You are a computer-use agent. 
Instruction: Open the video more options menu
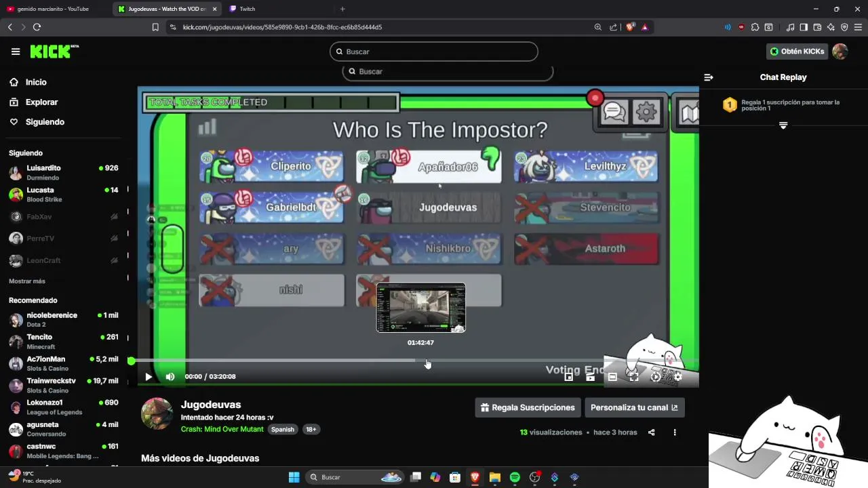coord(675,432)
